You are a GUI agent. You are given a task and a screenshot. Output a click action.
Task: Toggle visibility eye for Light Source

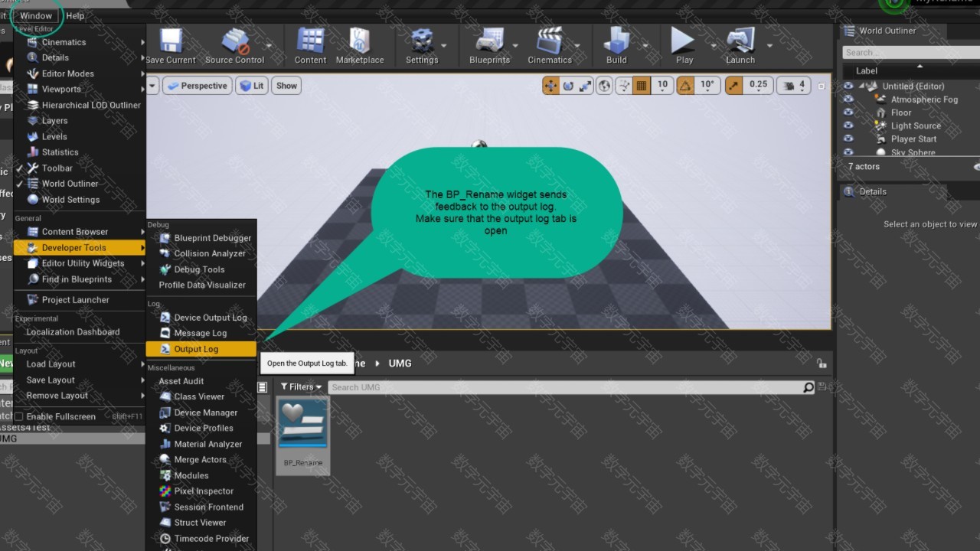(x=848, y=126)
